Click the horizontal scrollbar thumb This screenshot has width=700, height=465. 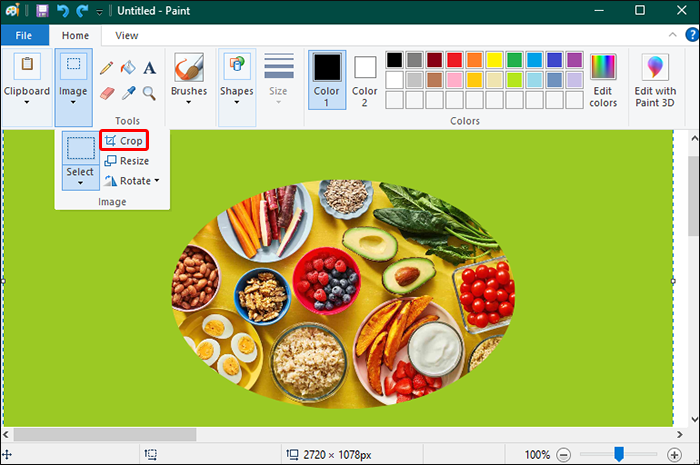coord(105,434)
